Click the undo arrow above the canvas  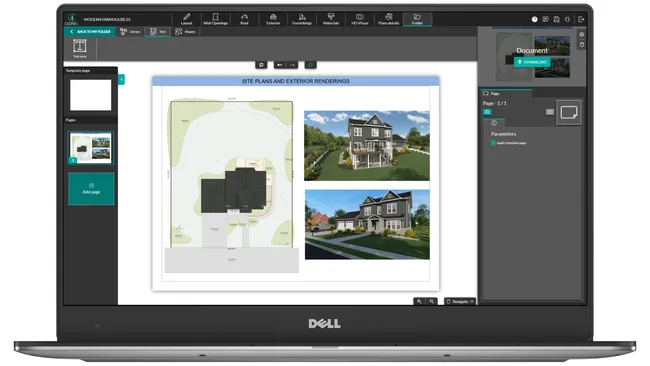point(280,65)
